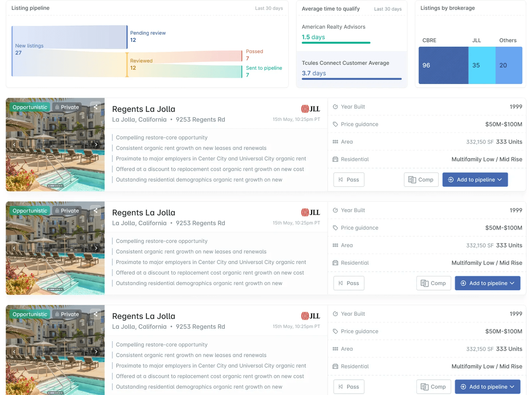
Task: Click Area grid icon in first listing
Action: coord(335,142)
